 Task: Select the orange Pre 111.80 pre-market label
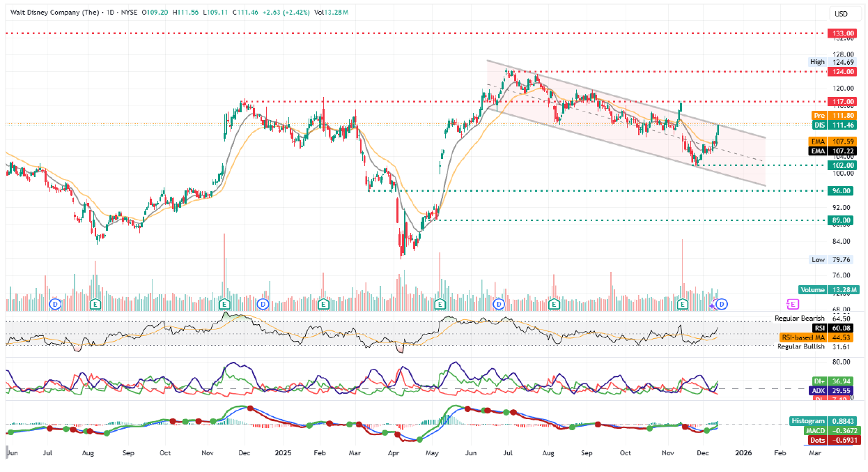[x=841, y=115]
